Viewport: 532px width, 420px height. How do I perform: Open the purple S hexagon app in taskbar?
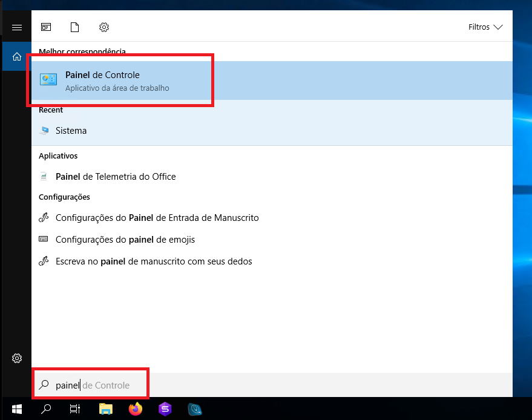165,409
